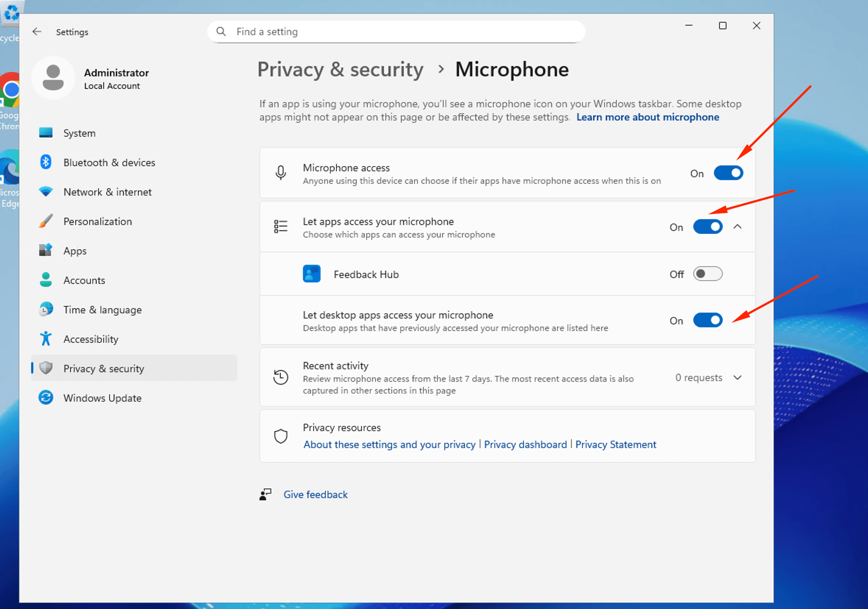Click the Network wifi icon

point(46,192)
